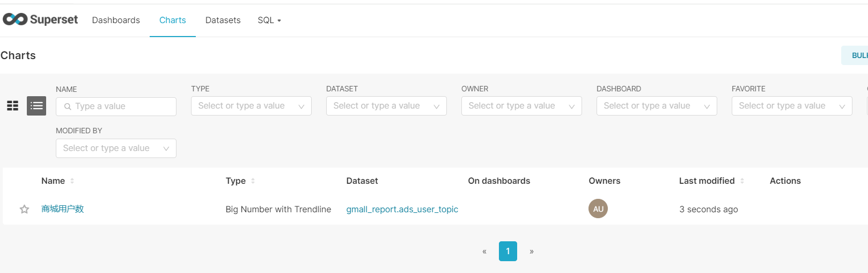Select page 1 in pagination
This screenshot has width=868, height=273.
[x=508, y=252]
